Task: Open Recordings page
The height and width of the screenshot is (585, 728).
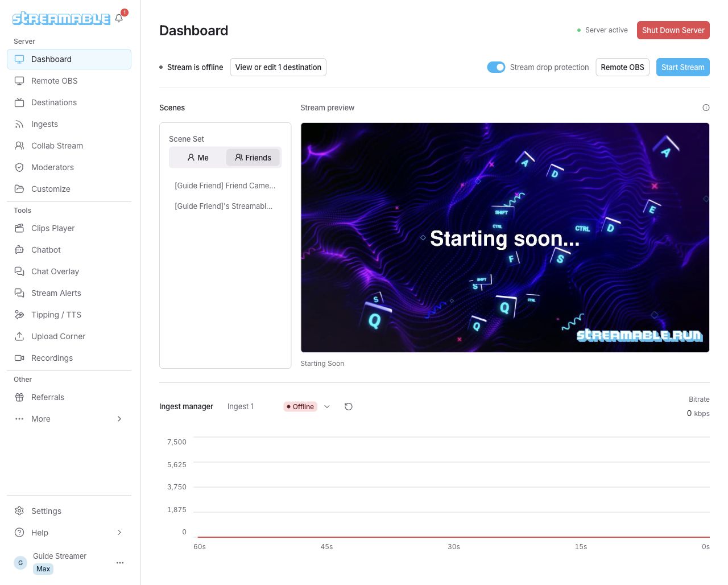Action: point(69,358)
